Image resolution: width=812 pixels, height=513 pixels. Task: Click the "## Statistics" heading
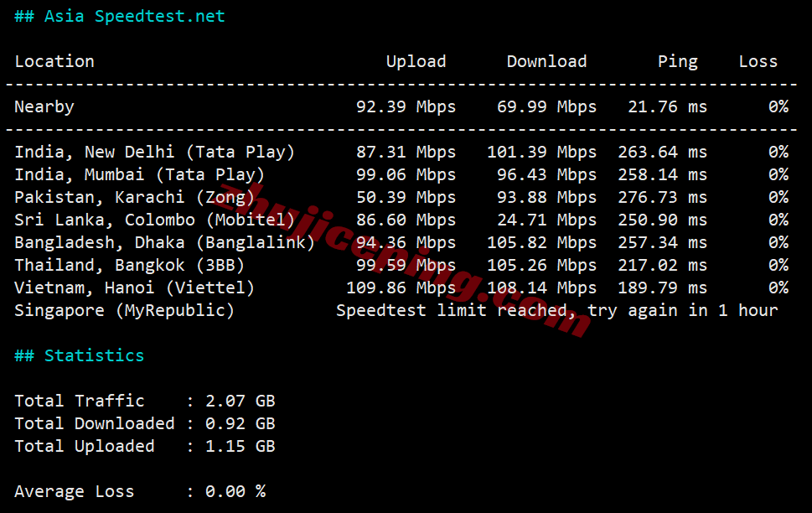(x=80, y=355)
